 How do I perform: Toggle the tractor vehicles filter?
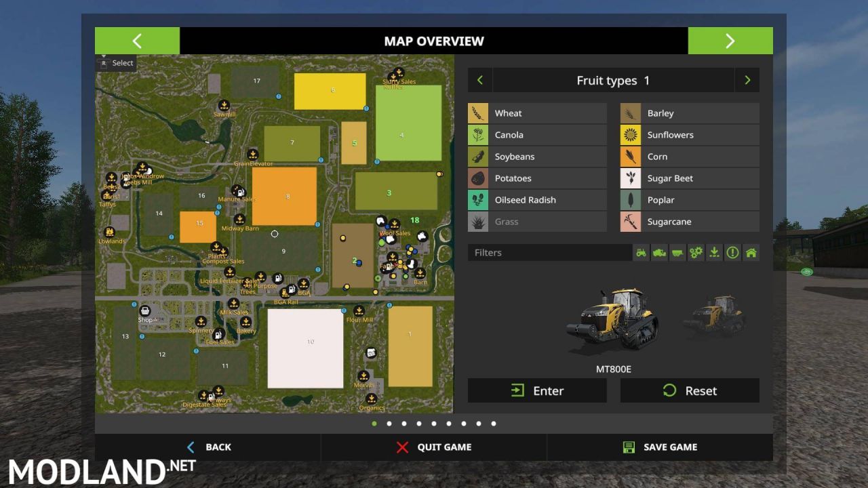click(641, 253)
